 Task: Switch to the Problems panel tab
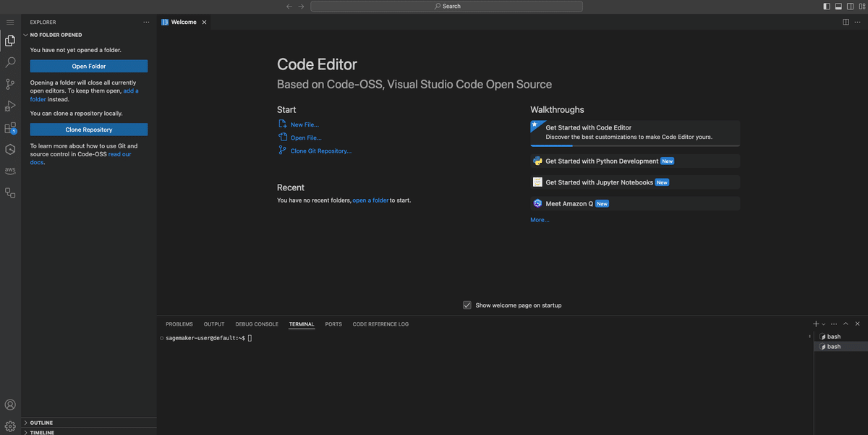(179, 324)
